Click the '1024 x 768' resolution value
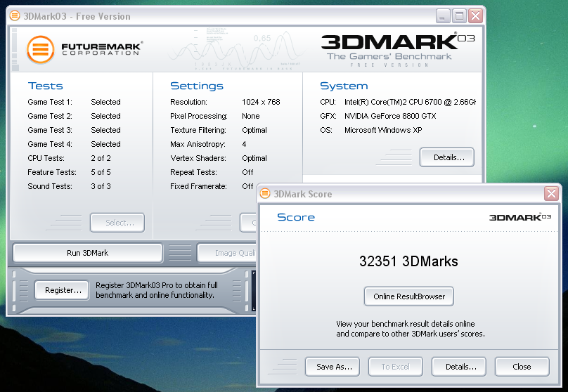This screenshot has width=568, height=392. click(262, 102)
